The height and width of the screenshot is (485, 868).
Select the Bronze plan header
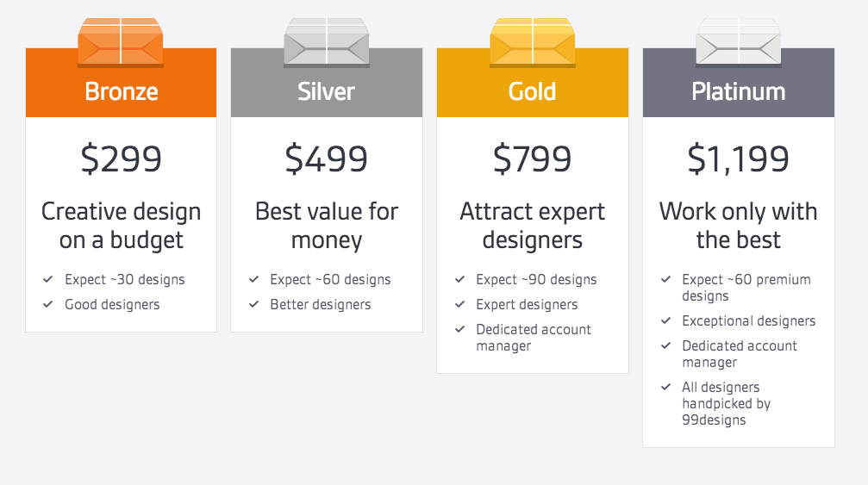click(122, 91)
